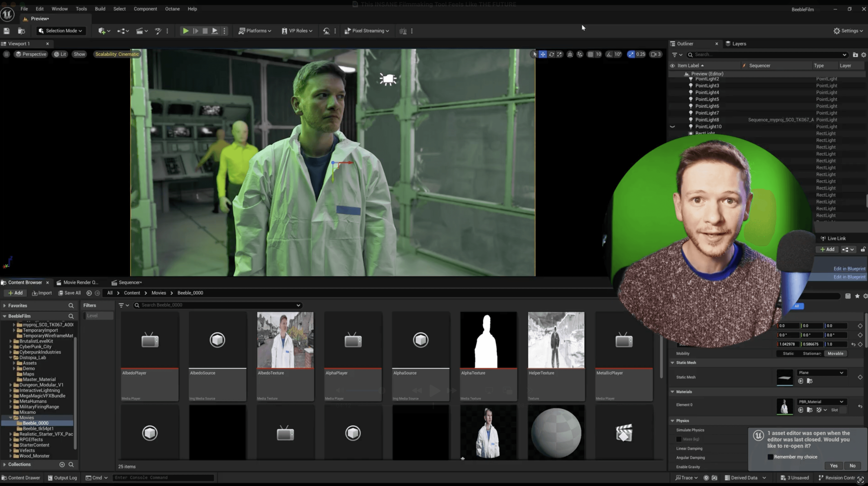Click the Save icon in main toolbar
The width and height of the screenshot is (868, 486).
click(x=6, y=31)
